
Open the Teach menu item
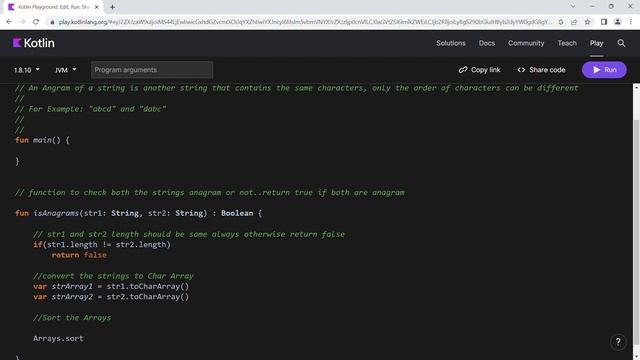[x=567, y=43]
